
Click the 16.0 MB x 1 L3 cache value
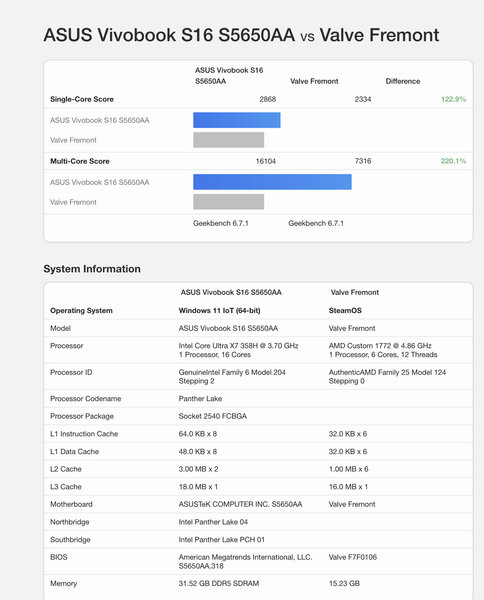[x=348, y=487]
